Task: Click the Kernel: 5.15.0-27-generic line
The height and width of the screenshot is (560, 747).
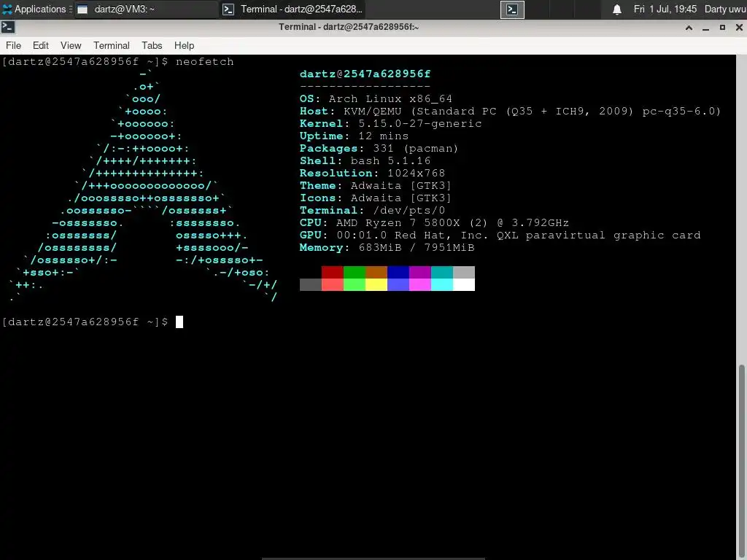Action: (391, 123)
